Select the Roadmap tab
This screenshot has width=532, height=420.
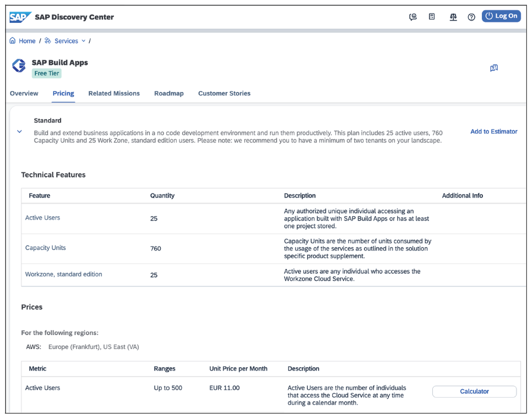click(x=169, y=93)
